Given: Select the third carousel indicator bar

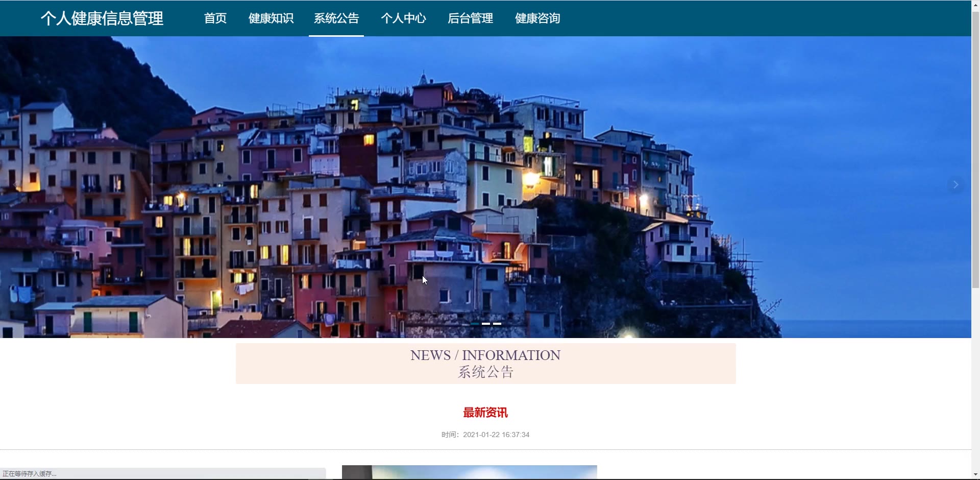Looking at the screenshot, I should 497,324.
